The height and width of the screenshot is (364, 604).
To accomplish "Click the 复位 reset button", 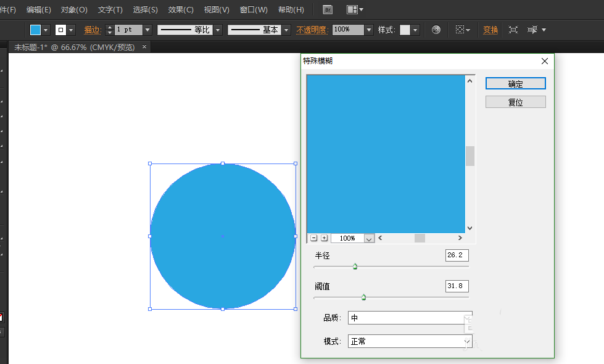I will [x=515, y=102].
